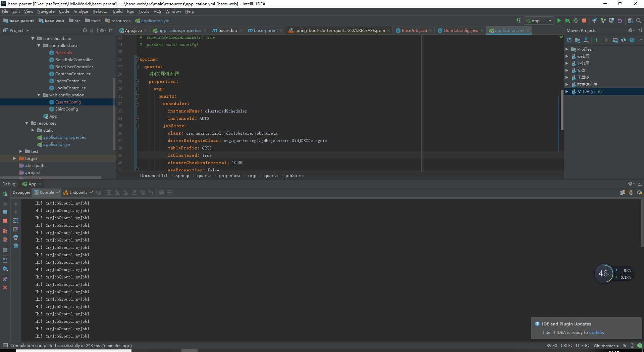Toggle pin tab in Debug panel
This screenshot has width=644, height=352.
click(x=5, y=279)
